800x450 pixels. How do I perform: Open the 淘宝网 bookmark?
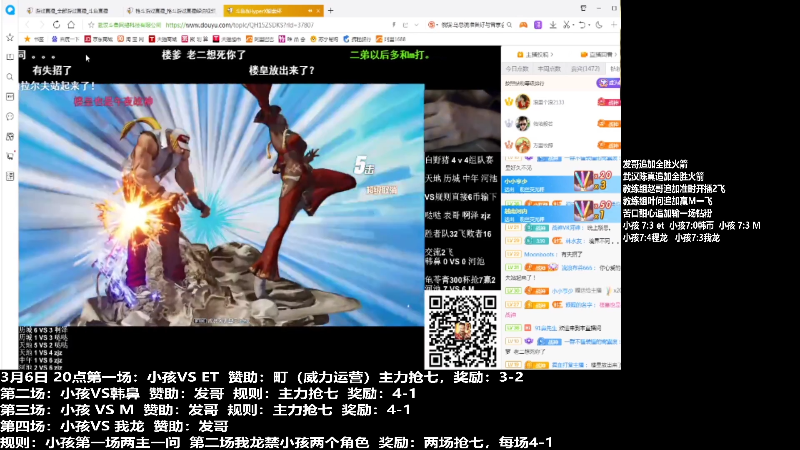131,39
